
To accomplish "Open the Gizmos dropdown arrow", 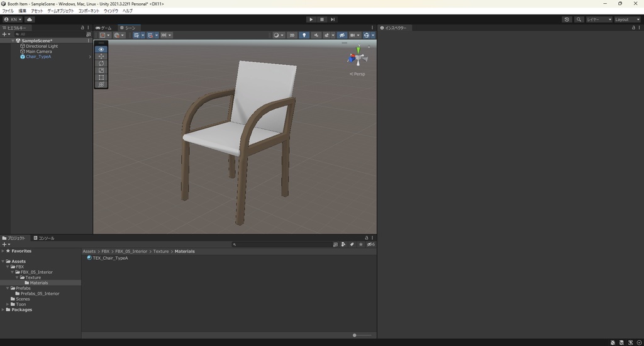I will (x=373, y=35).
